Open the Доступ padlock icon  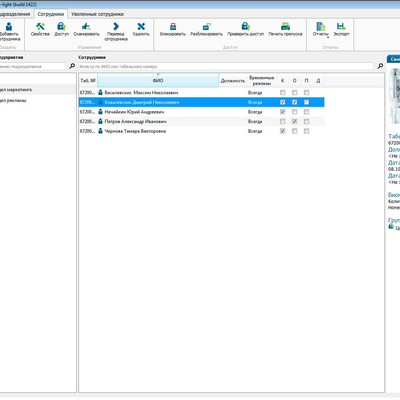pyautogui.click(x=61, y=26)
